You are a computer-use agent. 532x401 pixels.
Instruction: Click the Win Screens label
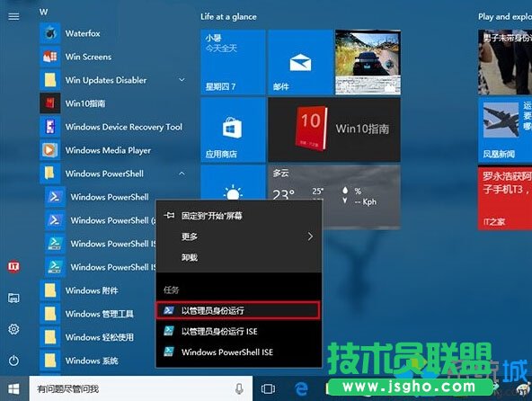tap(88, 57)
